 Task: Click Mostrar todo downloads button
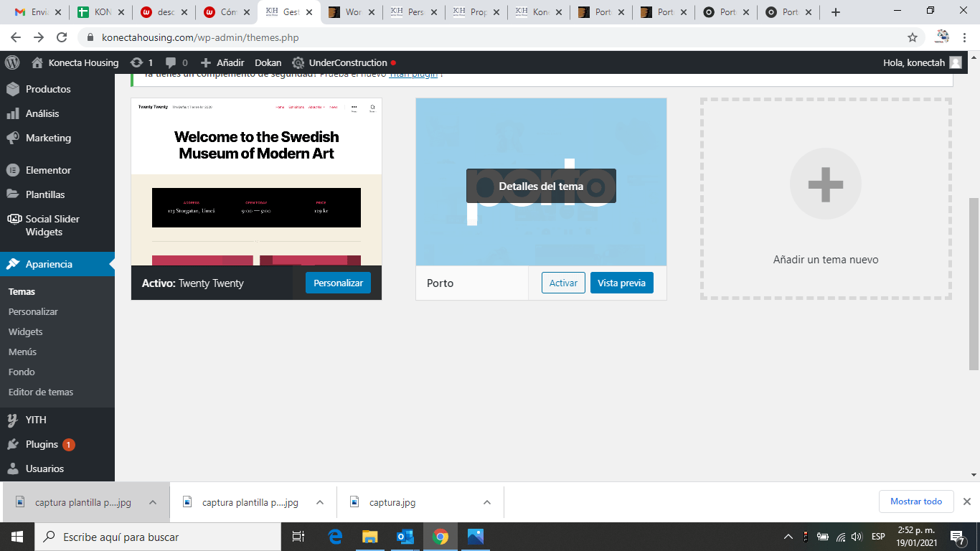click(x=916, y=501)
